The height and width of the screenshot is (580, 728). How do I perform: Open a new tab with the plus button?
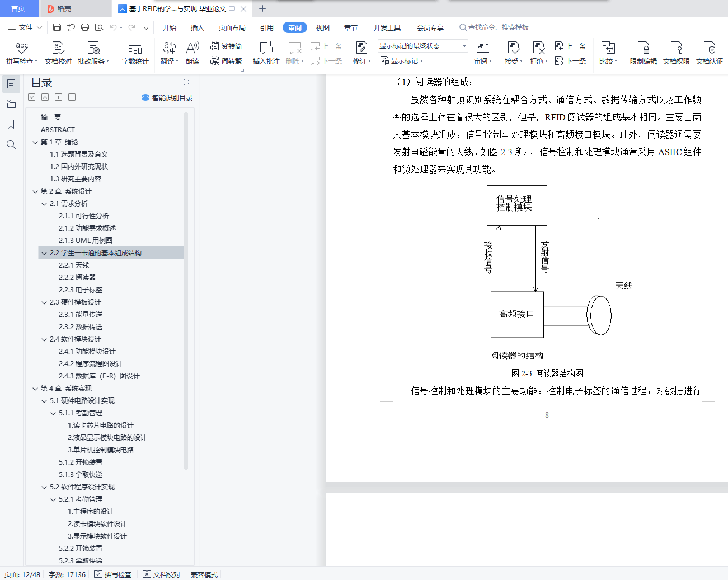262,8
